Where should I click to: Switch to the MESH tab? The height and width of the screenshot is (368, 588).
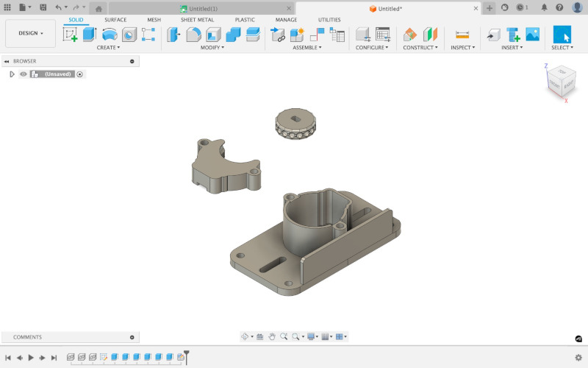click(154, 20)
